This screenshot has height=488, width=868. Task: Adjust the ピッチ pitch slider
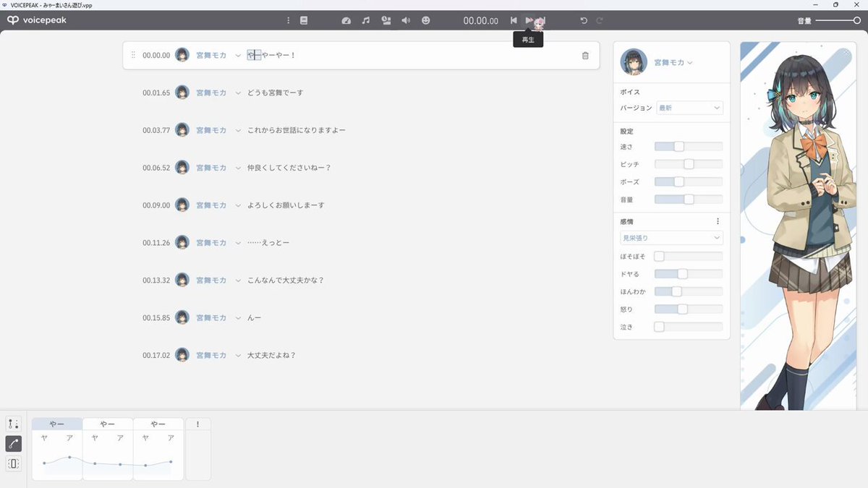click(689, 164)
